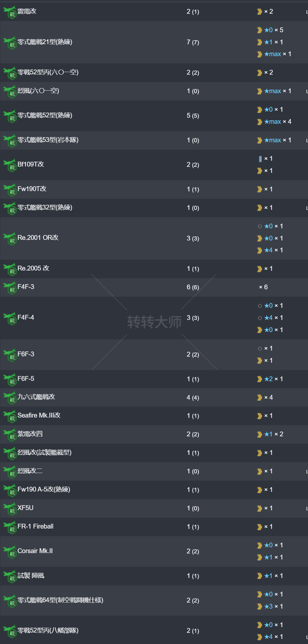Click the count 6 (6) for F4F-3
The width and height of the screenshot is (308, 644).
pos(193,287)
